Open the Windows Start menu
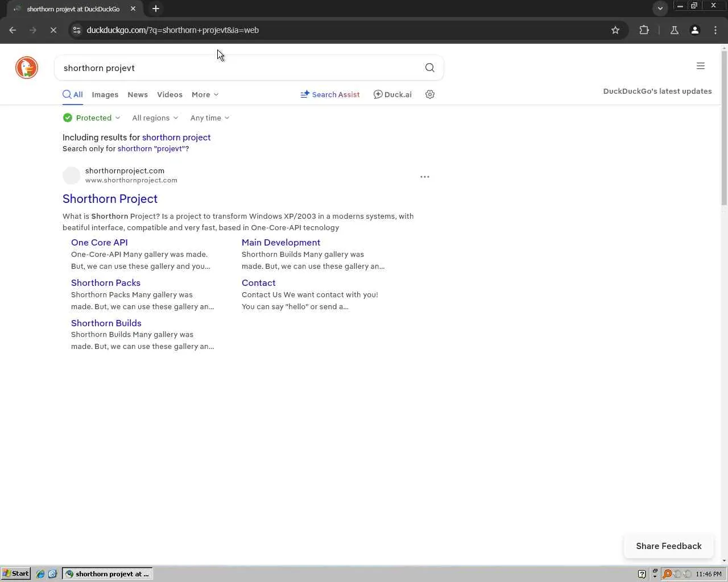The height and width of the screenshot is (582, 728). [16, 574]
